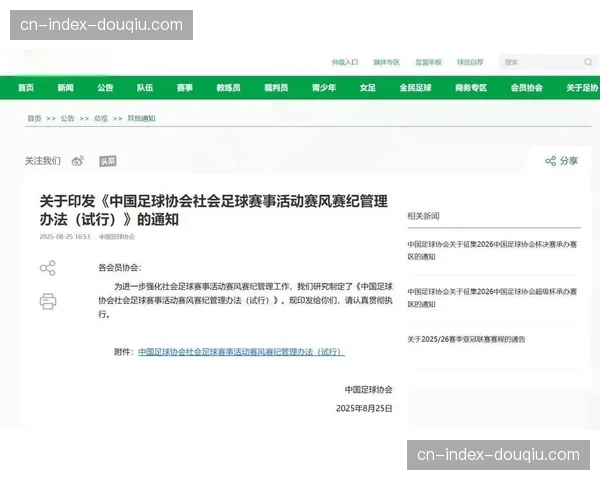Click the 相关新闻 sidebar heading
Viewport: 600px width, 480px height.
pyautogui.click(x=423, y=216)
